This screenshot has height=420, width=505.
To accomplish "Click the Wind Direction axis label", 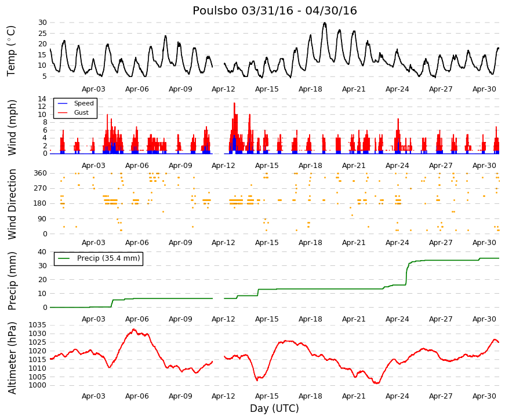I will (x=12, y=204).
